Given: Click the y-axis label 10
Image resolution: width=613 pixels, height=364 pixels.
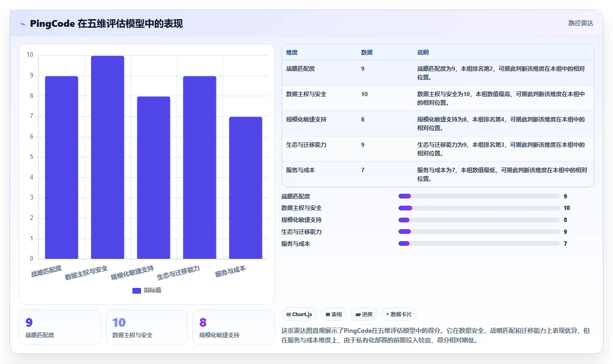Looking at the screenshot, I should click(x=30, y=55).
